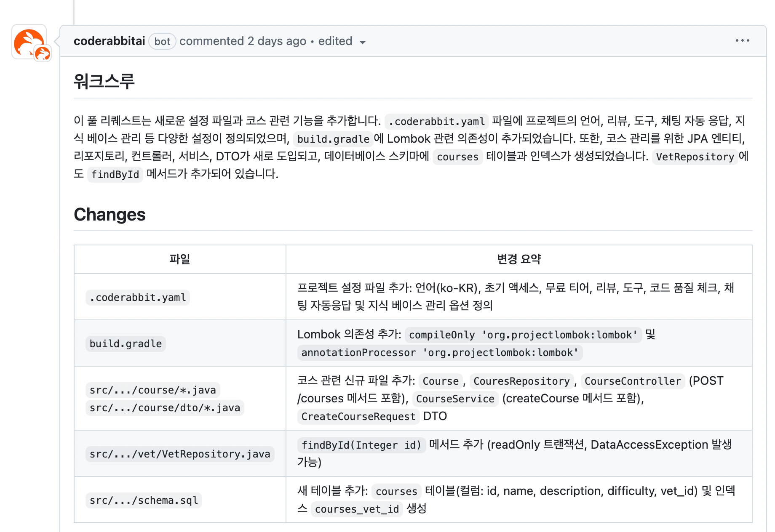775x532 pixels.
Task: Click the Changes heading
Action: pyautogui.click(x=110, y=214)
